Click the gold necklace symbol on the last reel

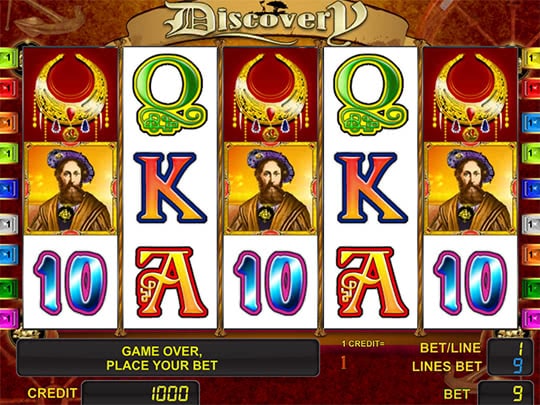coord(470,95)
